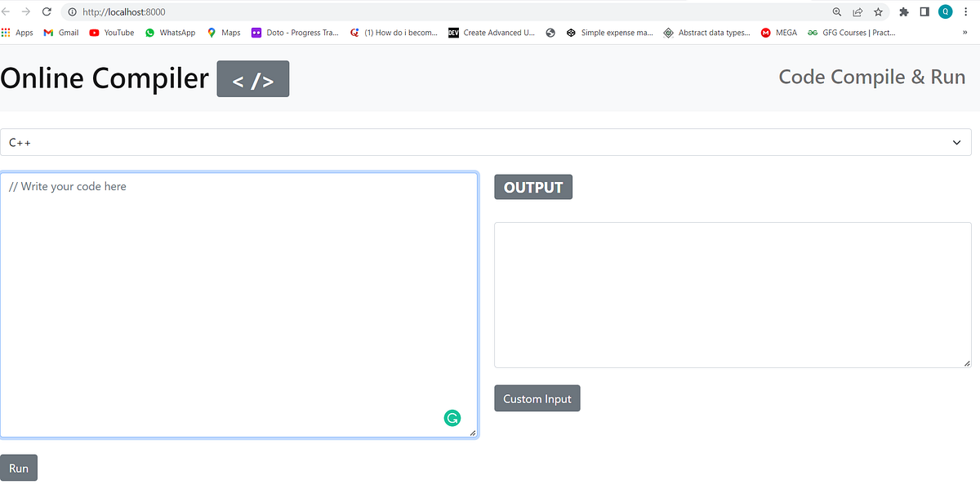
Task: Open Chrome's three-dot customize menu
Action: coord(966,12)
